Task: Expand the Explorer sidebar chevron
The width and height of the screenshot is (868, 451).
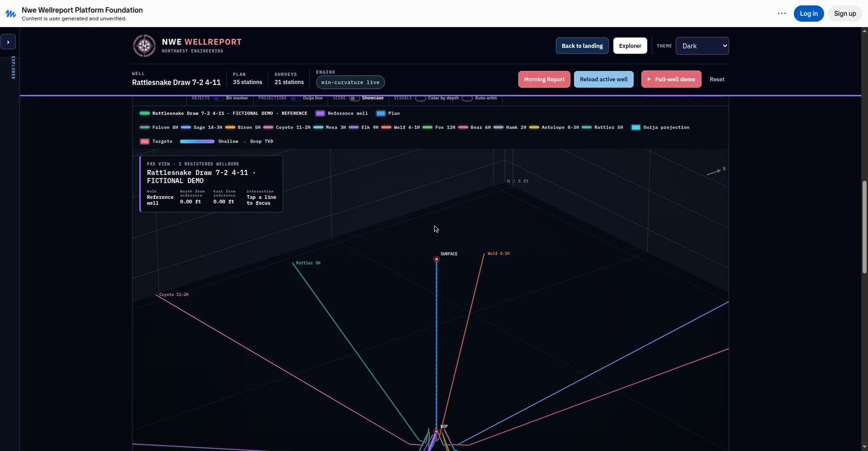Action: click(x=8, y=42)
